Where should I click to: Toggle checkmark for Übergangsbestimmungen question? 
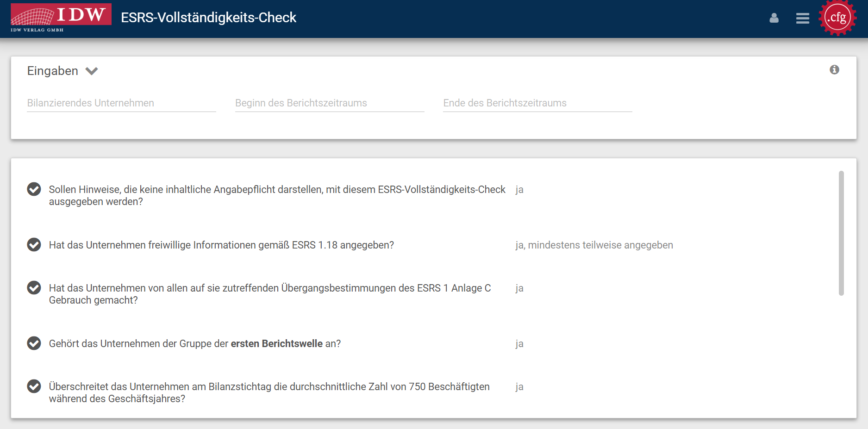(x=34, y=288)
